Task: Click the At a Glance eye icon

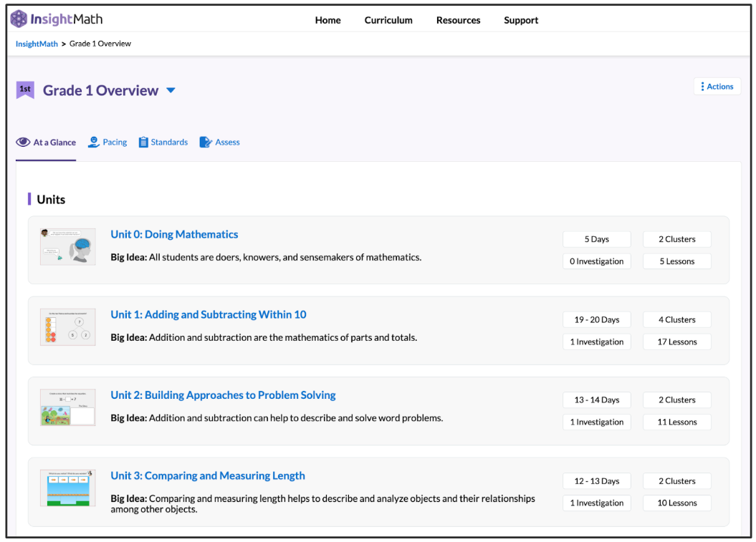Action: tap(23, 142)
